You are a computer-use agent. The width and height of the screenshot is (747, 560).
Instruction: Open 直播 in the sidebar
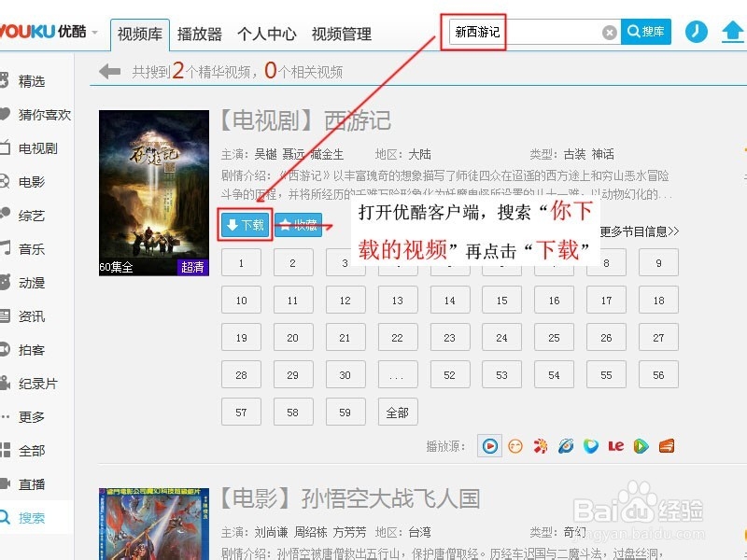tap(32, 484)
